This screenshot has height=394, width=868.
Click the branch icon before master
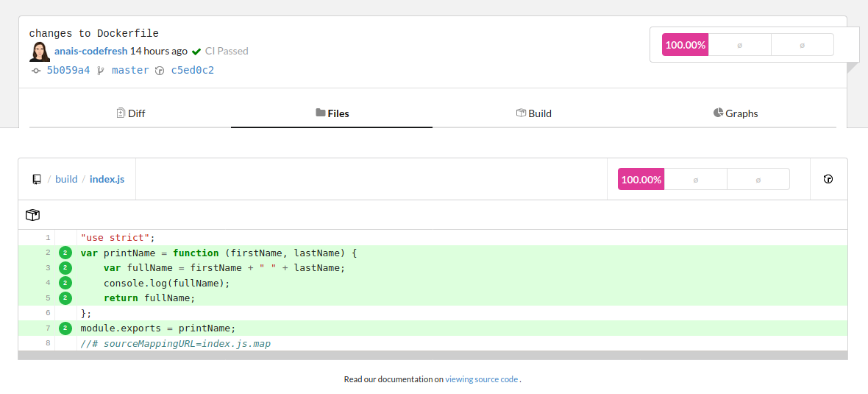pos(101,71)
